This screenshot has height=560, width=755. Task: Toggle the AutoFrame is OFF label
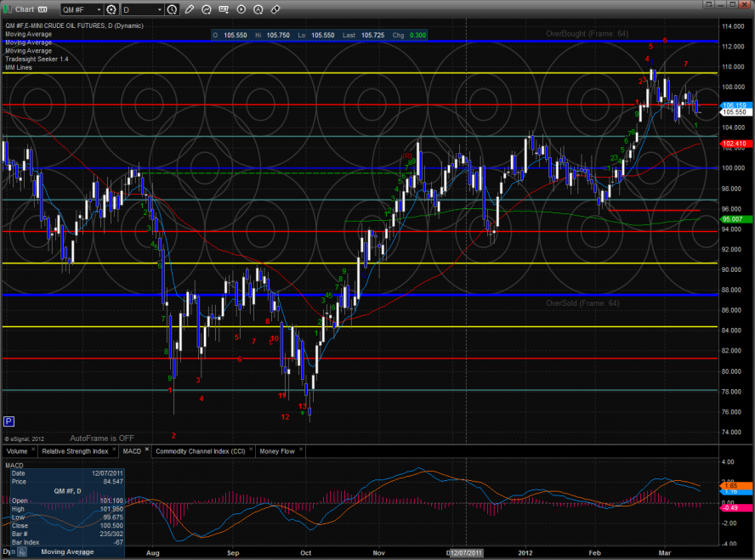(x=102, y=438)
